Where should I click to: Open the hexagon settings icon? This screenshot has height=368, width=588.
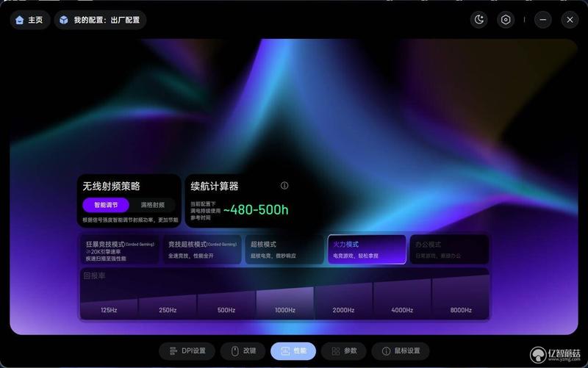click(x=506, y=20)
